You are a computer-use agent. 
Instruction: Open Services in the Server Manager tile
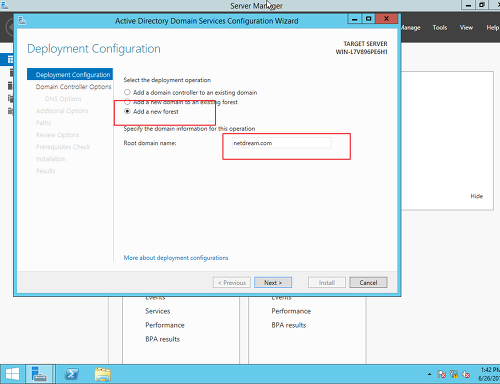(x=158, y=311)
